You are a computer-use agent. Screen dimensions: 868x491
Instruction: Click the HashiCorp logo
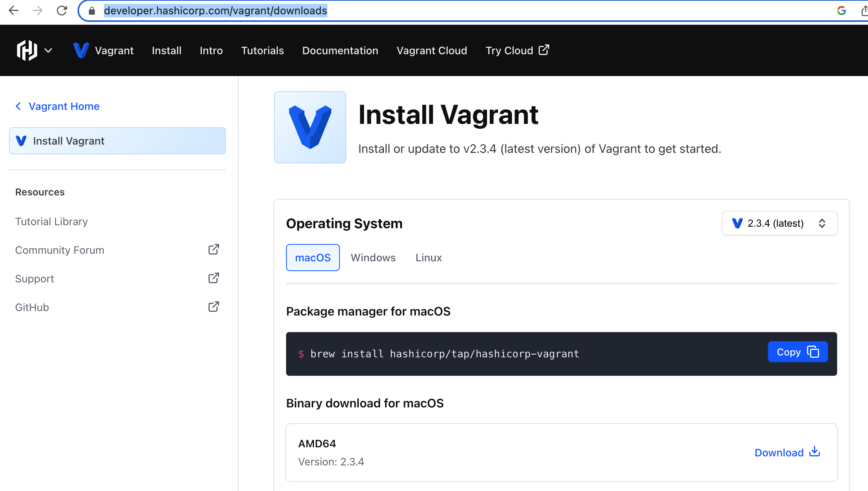pos(27,50)
